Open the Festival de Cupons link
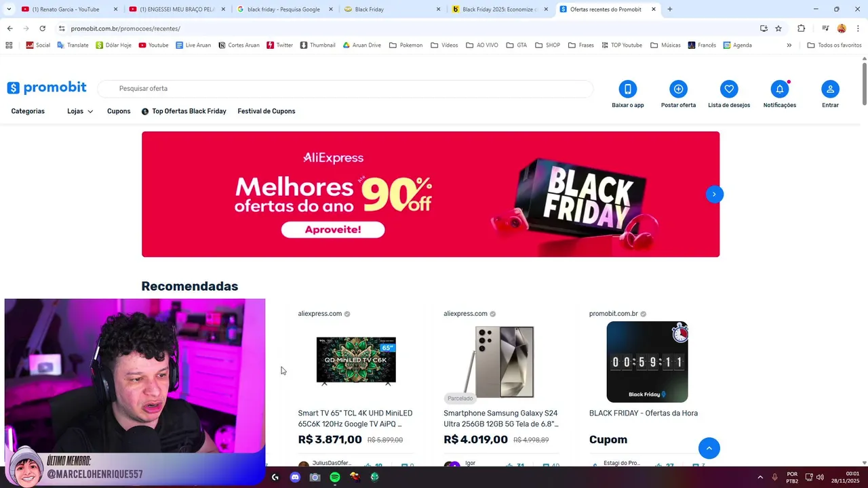868x488 pixels. coord(267,111)
